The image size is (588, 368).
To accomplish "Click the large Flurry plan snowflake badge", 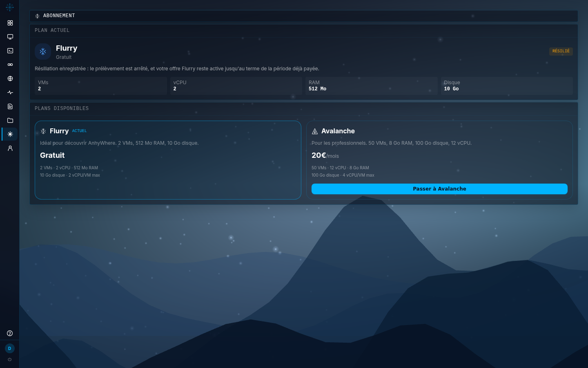I will [x=43, y=52].
